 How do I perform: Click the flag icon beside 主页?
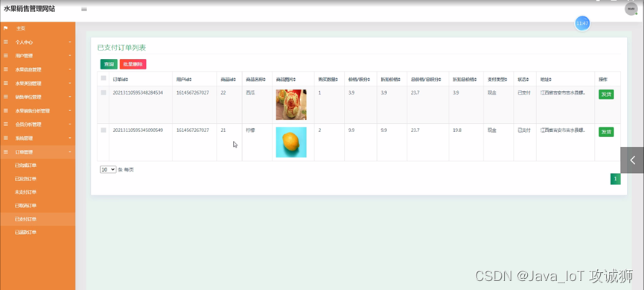coord(5,28)
